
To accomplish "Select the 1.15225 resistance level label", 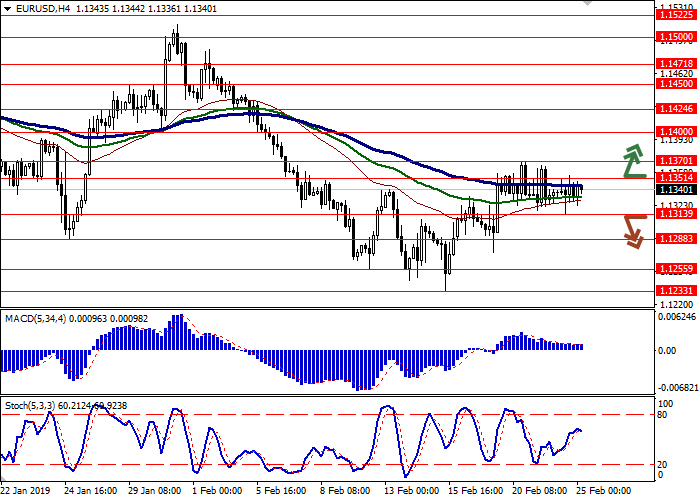I will click(675, 15).
